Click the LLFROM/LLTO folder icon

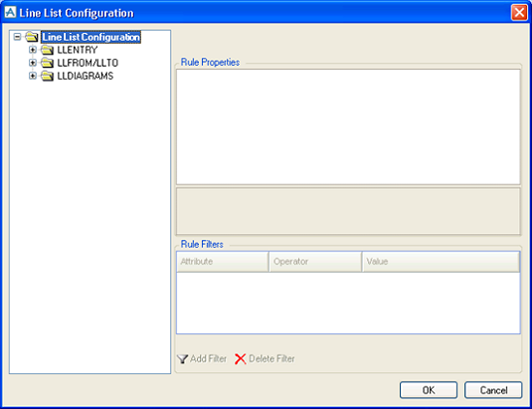tap(47, 63)
